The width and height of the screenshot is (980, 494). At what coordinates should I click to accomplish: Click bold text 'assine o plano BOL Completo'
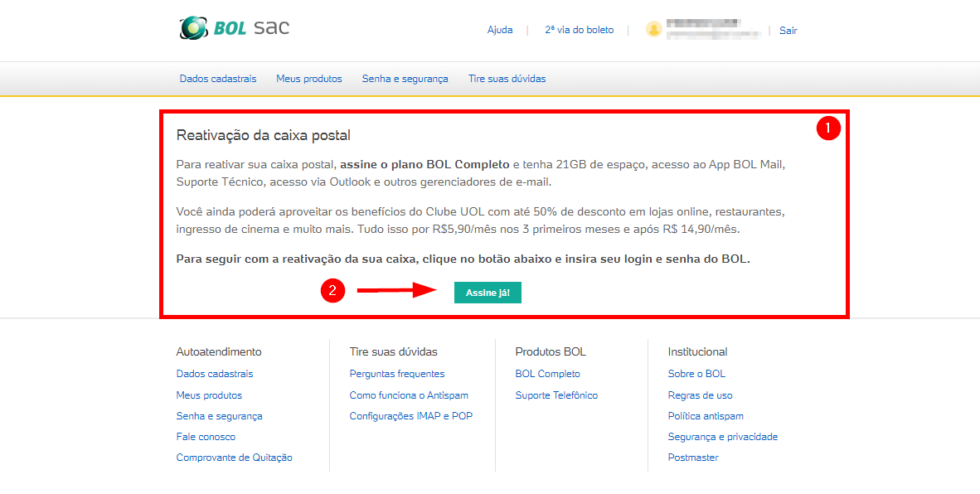425,166
